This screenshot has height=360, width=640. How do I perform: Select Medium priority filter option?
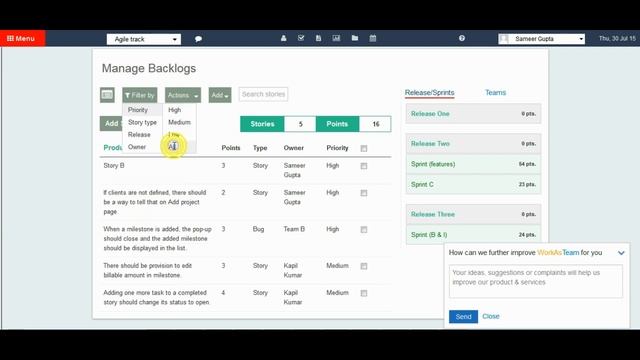(x=179, y=122)
